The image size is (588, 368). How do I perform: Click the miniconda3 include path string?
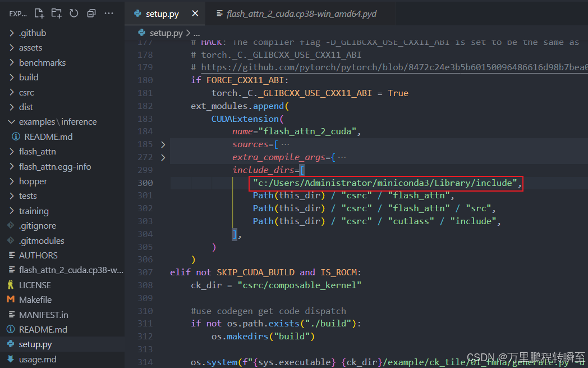tap(385, 183)
